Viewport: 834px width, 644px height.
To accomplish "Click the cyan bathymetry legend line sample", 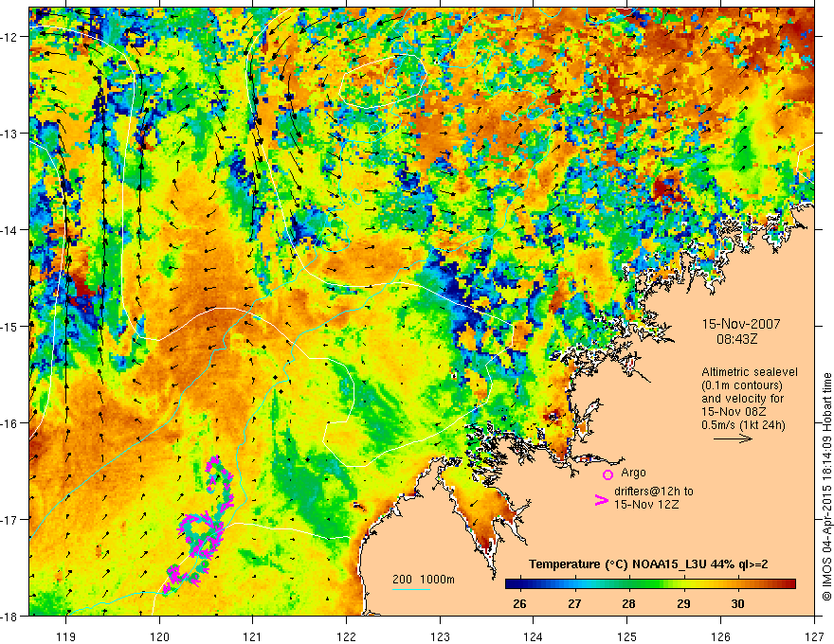I will pyautogui.click(x=411, y=589).
